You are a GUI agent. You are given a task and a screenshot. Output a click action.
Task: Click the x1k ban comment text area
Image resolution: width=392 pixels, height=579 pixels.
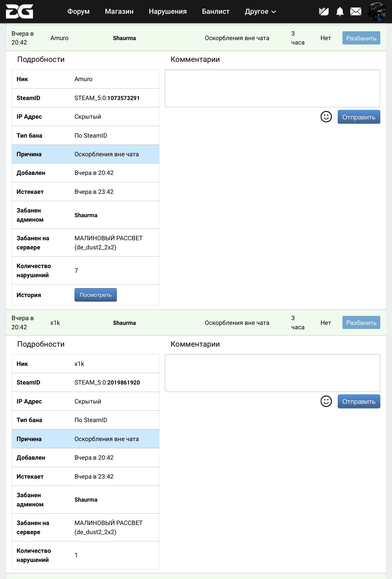(x=272, y=373)
